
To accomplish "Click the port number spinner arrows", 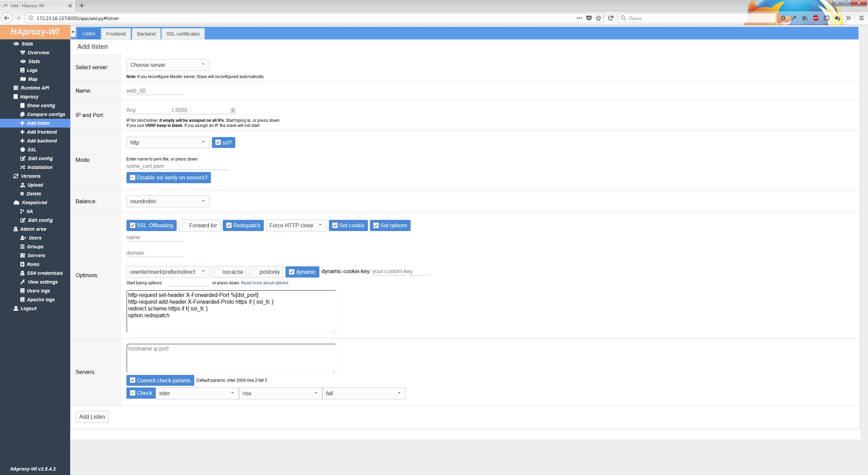I will (233, 110).
